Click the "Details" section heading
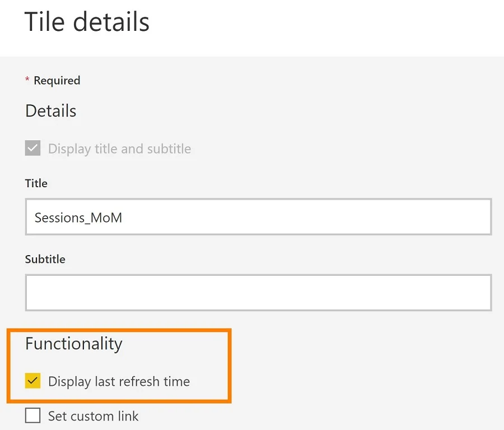504x430 pixels. pyautogui.click(x=50, y=110)
